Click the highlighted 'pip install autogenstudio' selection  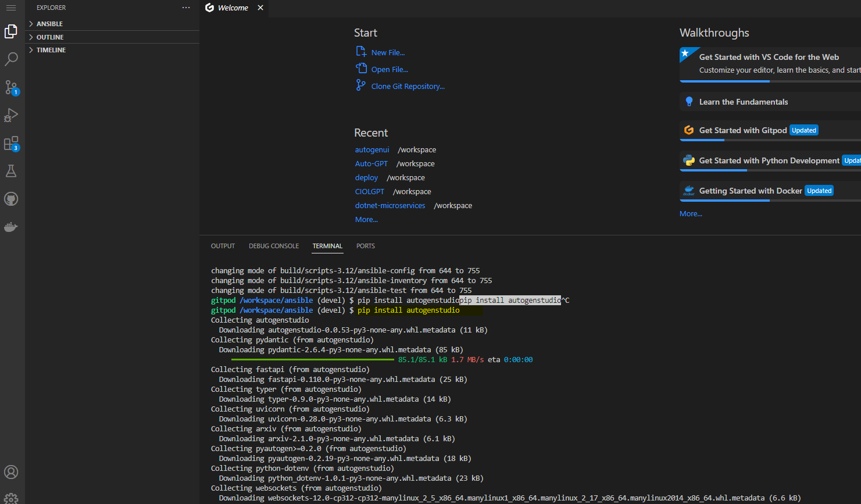pyautogui.click(x=510, y=301)
